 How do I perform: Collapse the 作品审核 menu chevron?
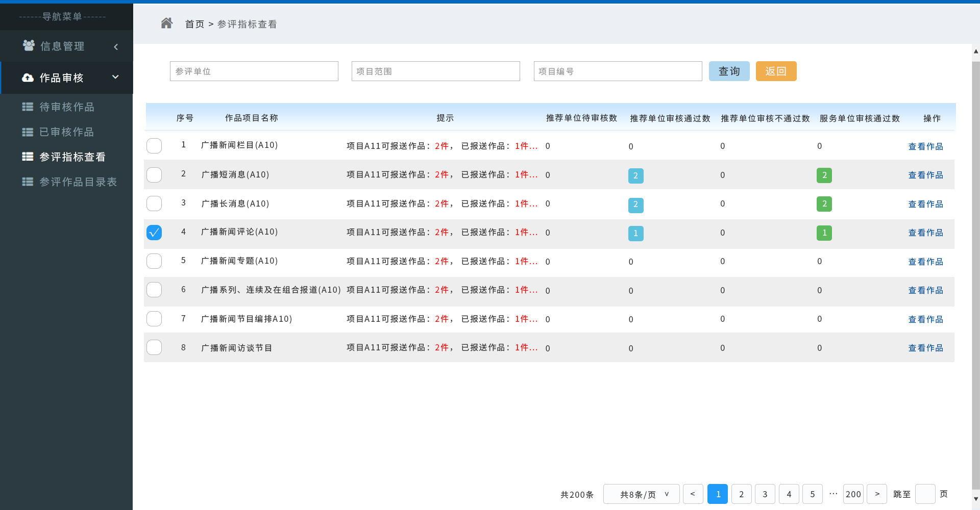[x=115, y=77]
